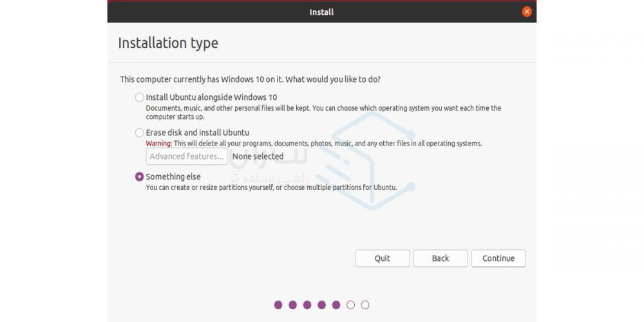The image size is (644, 322).
Task: Click the last empty progress dot
Action: tap(365, 305)
